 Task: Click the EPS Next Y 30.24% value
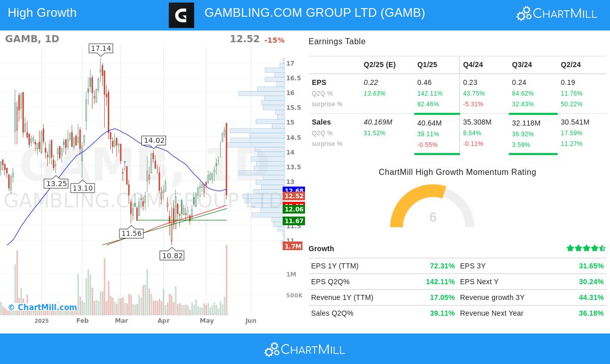tap(591, 282)
